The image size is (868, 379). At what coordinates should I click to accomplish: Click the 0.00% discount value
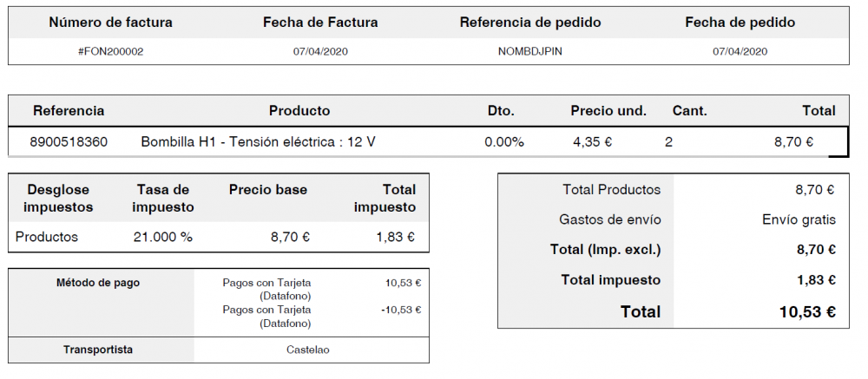[x=504, y=141]
